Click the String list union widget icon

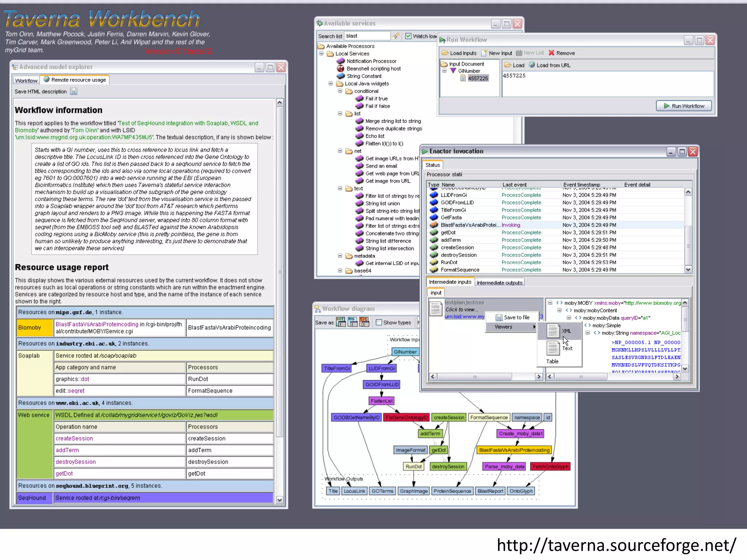(359, 203)
